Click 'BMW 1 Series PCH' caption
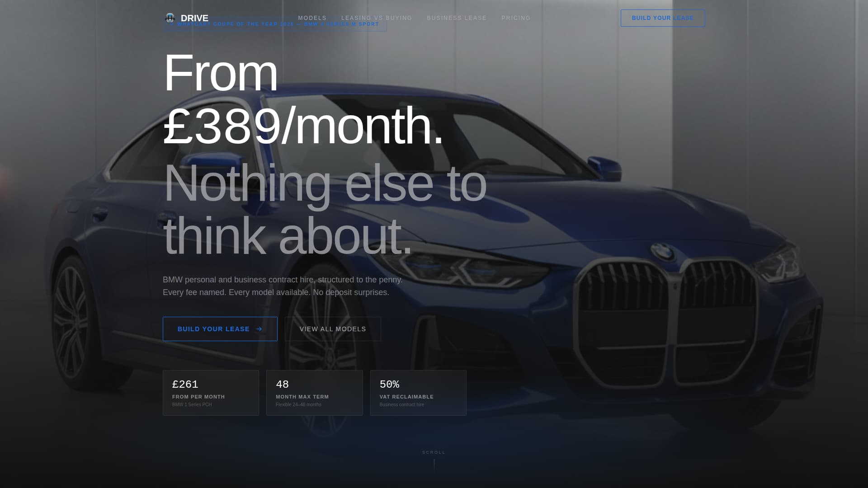 (x=192, y=404)
